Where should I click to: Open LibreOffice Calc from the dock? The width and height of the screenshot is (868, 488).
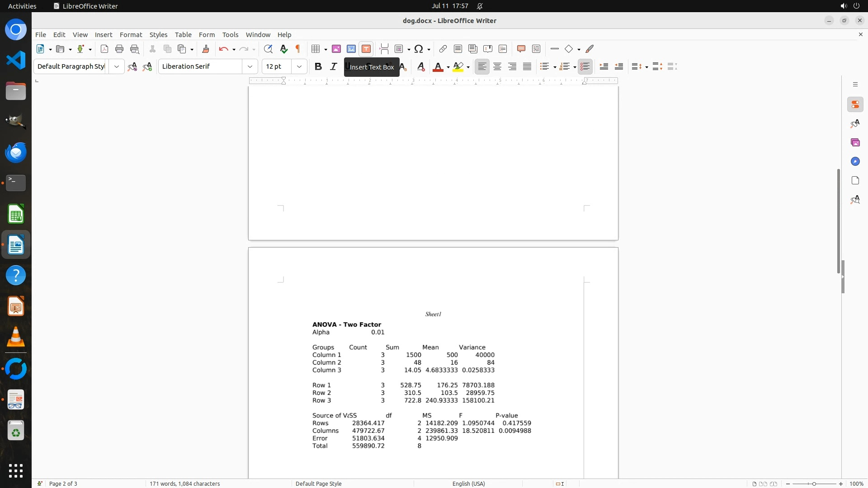pyautogui.click(x=16, y=214)
